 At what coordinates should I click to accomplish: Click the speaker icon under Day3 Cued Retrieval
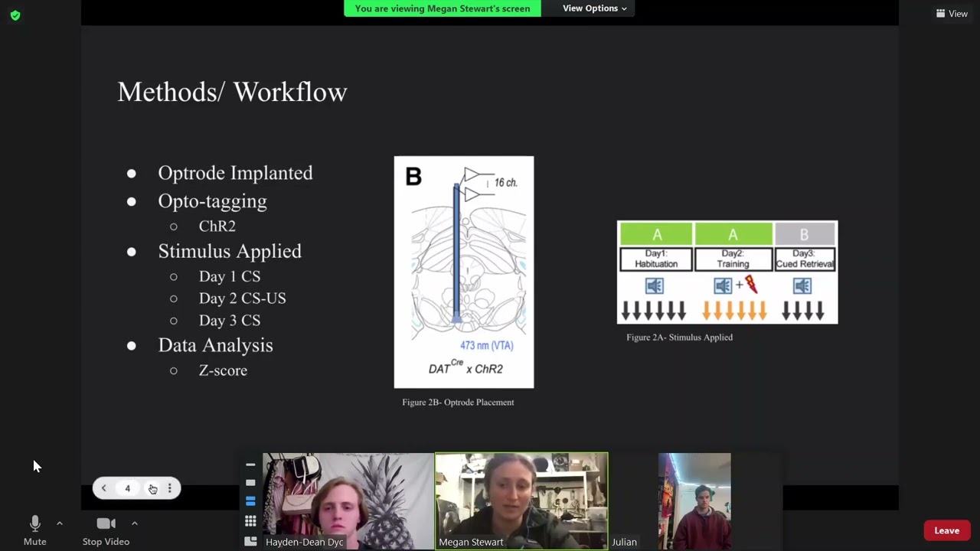pos(802,286)
